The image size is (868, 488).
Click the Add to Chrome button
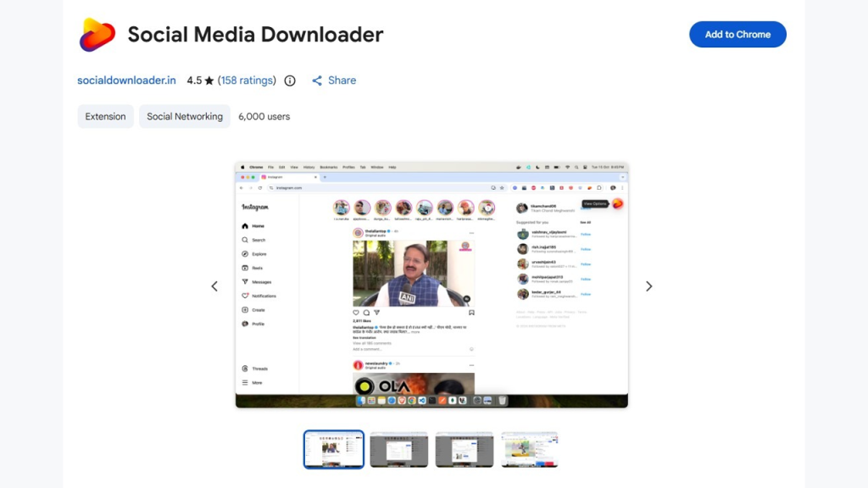737,35
